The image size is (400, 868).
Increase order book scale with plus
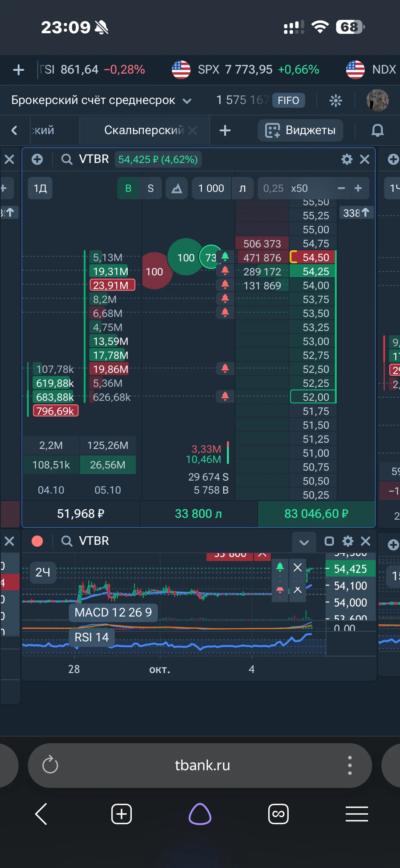[x=358, y=188]
